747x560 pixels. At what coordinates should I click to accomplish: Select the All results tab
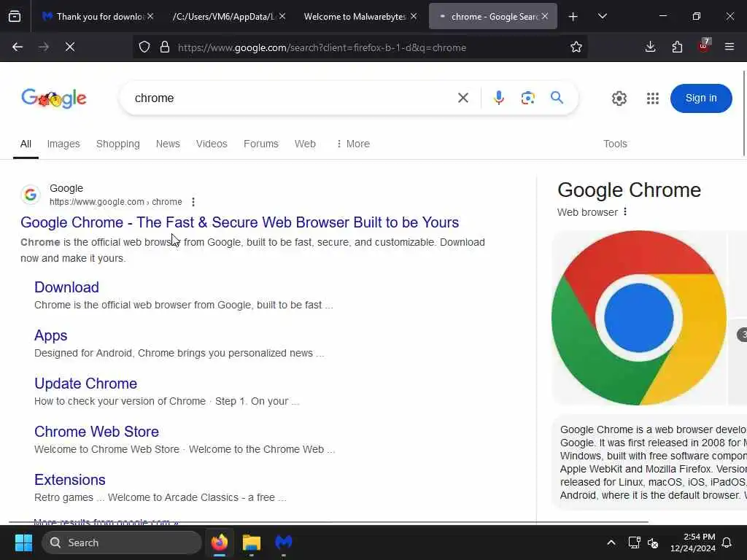pyautogui.click(x=26, y=144)
